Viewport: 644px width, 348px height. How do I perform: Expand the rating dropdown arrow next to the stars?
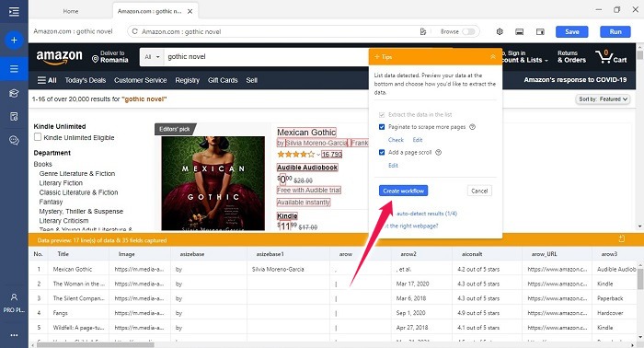[318, 155]
